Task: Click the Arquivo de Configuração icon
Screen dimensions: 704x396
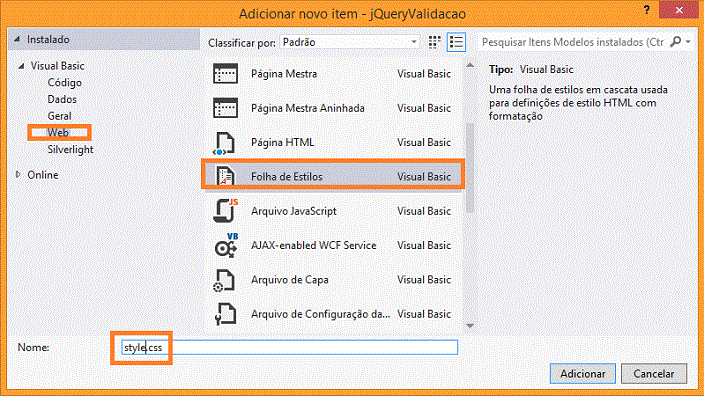Action: point(225,314)
